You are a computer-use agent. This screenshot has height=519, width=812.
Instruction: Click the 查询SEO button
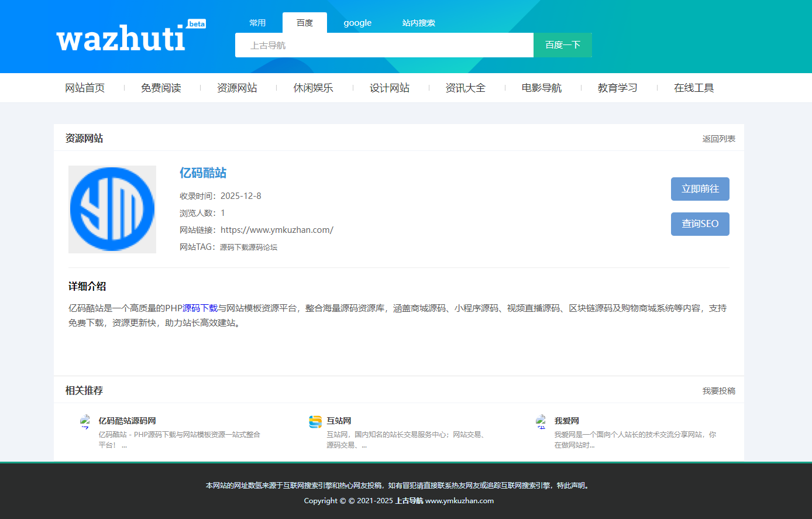pyautogui.click(x=700, y=224)
